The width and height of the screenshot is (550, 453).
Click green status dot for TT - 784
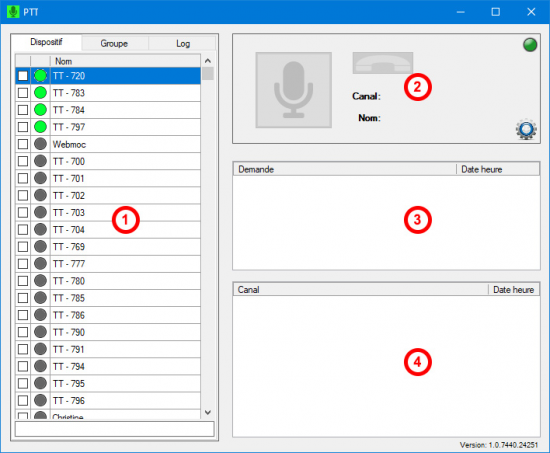[x=40, y=110]
